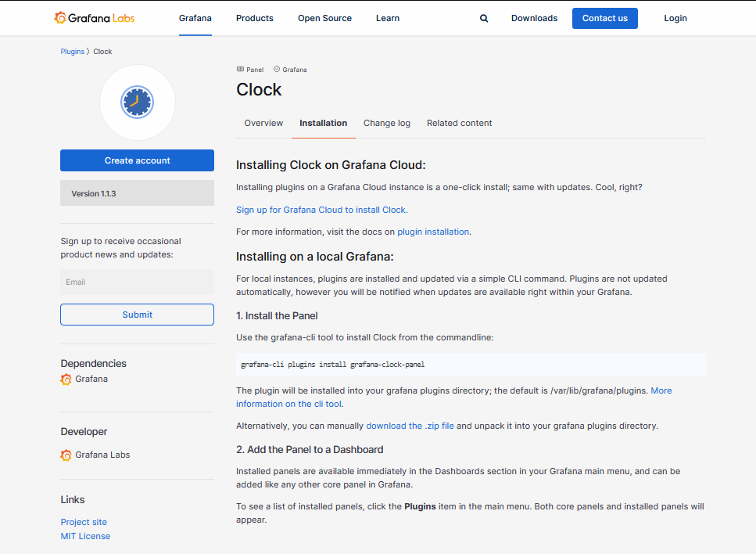Open the Open Source navigation menu
The height and width of the screenshot is (554, 756).
click(x=324, y=18)
